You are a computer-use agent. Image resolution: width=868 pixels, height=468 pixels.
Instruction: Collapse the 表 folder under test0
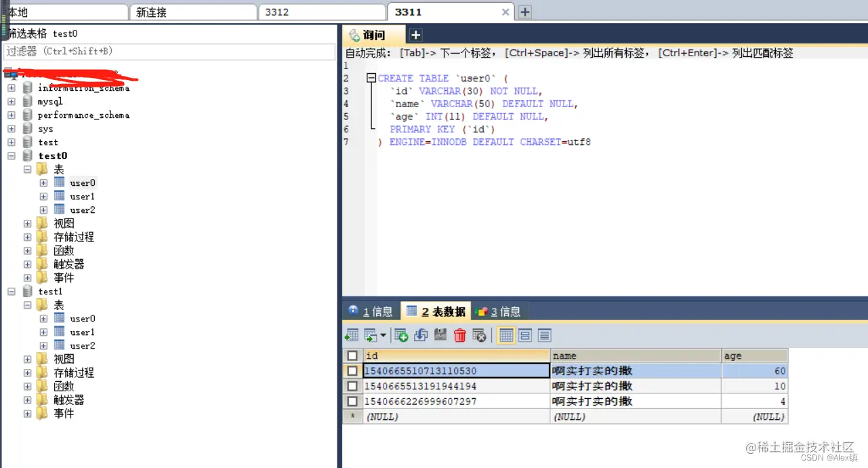point(28,169)
